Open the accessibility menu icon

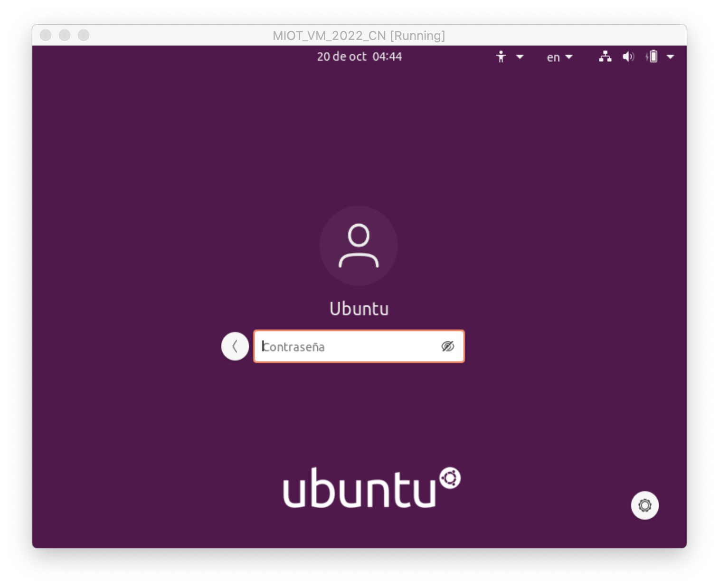click(501, 57)
